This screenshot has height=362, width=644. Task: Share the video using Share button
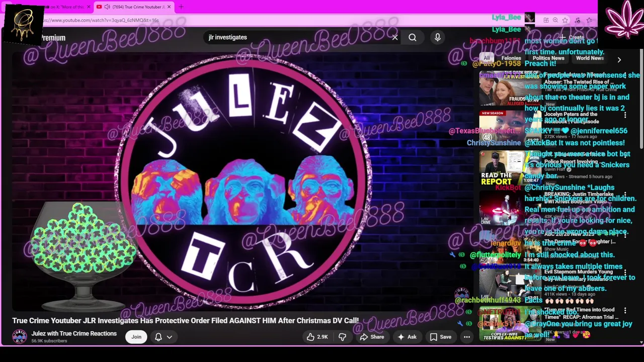click(372, 337)
